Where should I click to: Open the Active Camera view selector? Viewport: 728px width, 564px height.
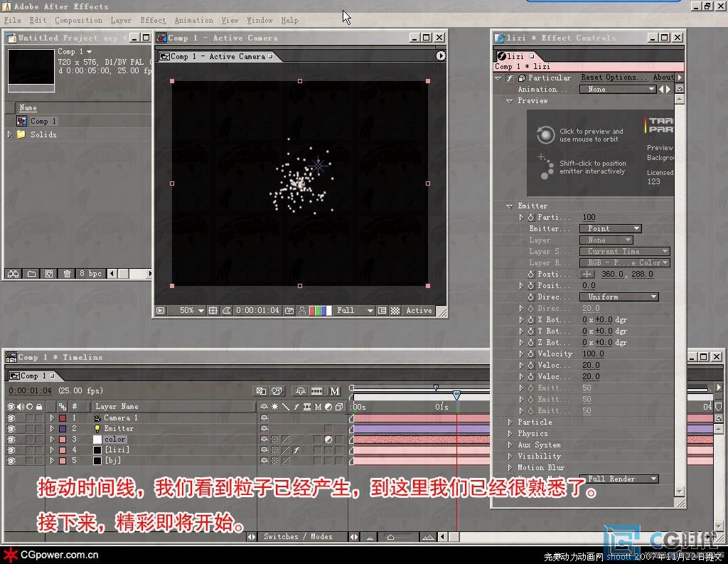coord(419,310)
